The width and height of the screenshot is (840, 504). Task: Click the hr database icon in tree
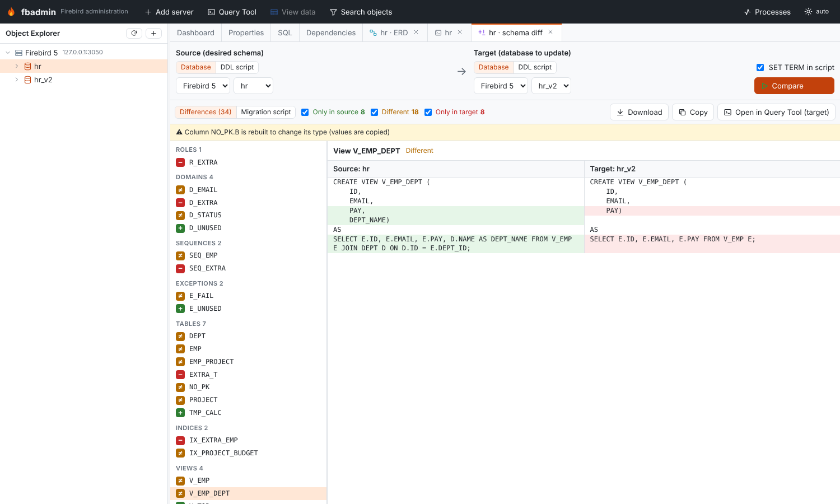[27, 66]
